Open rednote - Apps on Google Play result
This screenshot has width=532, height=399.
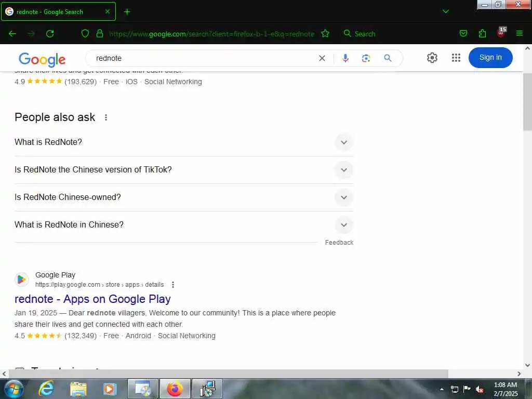92,299
